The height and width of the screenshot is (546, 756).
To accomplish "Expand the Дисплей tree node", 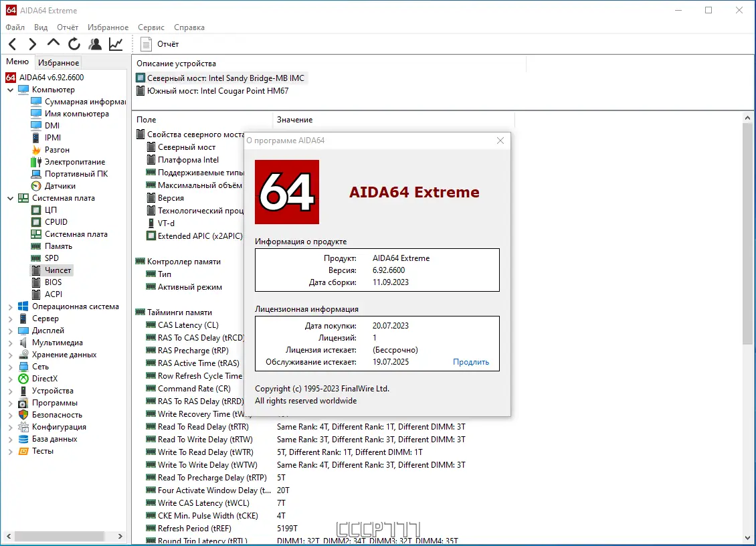I will pyautogui.click(x=10, y=331).
